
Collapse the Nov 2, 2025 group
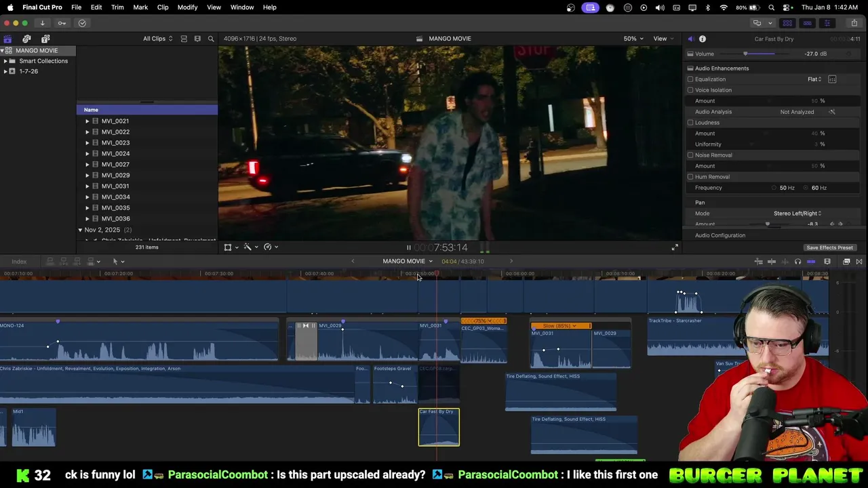click(x=80, y=230)
